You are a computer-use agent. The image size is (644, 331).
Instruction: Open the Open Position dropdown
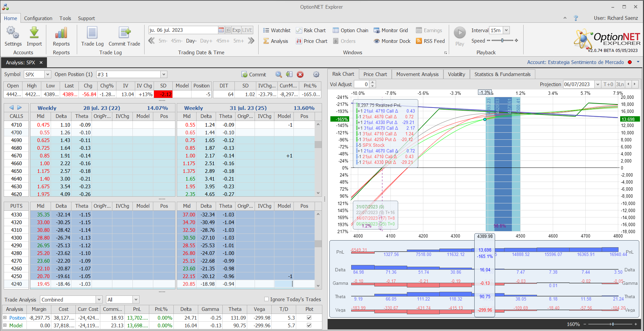(164, 74)
